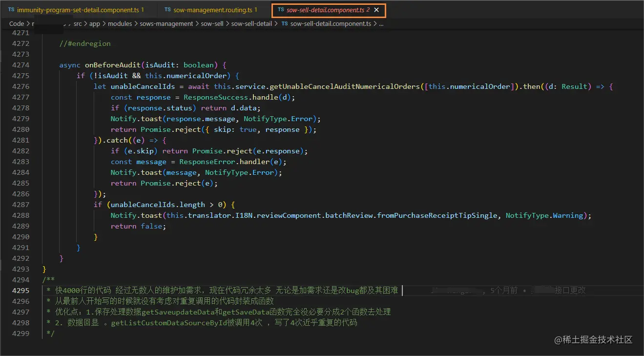The height and width of the screenshot is (356, 644).
Task: Open the Code breadcrumb segment
Action: (x=17, y=23)
